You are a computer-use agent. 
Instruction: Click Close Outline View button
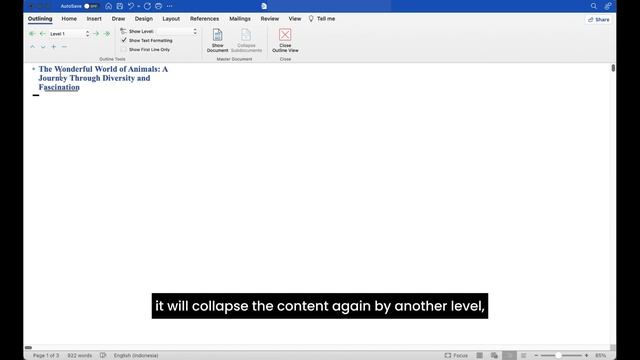click(285, 40)
